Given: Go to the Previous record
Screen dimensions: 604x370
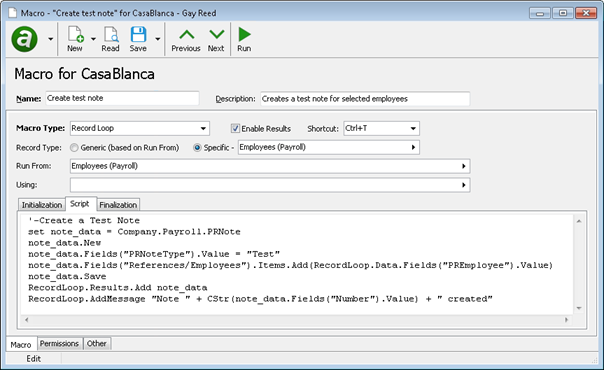Looking at the screenshot, I should tap(186, 40).
